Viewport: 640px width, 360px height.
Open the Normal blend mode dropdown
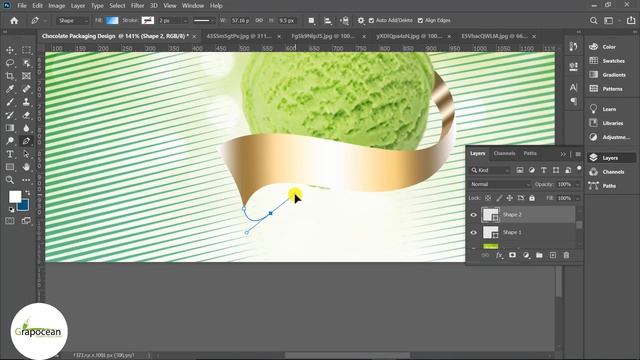click(x=500, y=184)
